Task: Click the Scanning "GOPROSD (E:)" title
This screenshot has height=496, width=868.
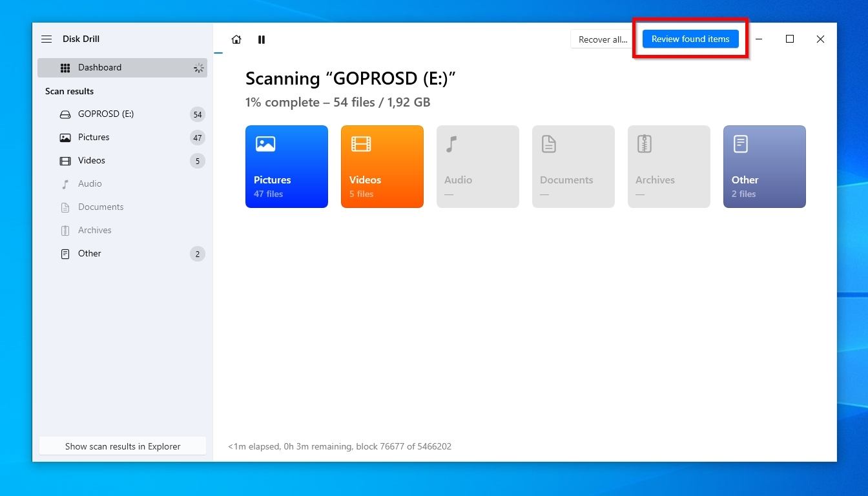Action: [351, 79]
